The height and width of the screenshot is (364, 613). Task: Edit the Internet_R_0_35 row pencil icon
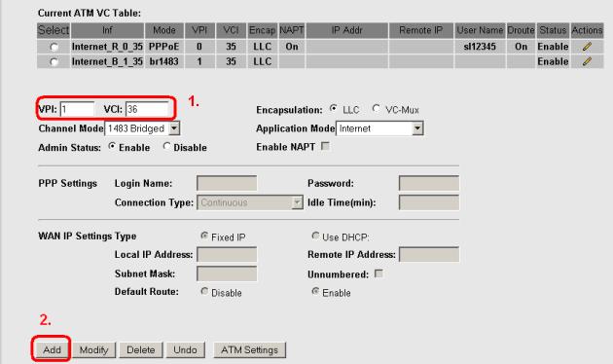click(587, 47)
